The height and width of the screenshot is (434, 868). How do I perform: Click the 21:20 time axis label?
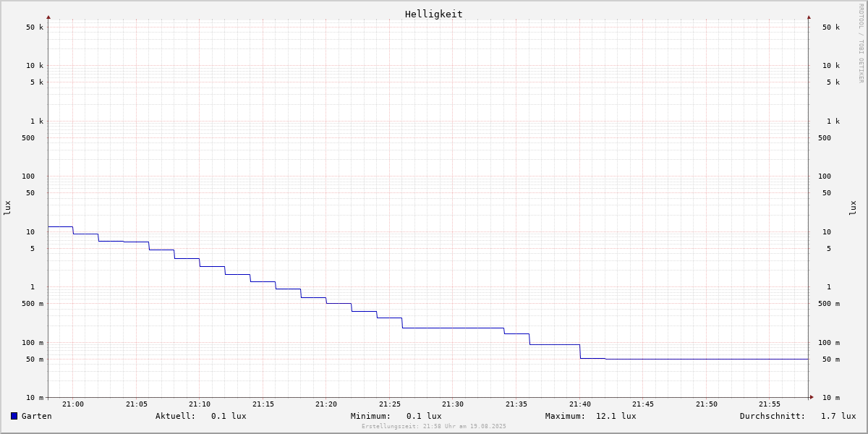326,404
